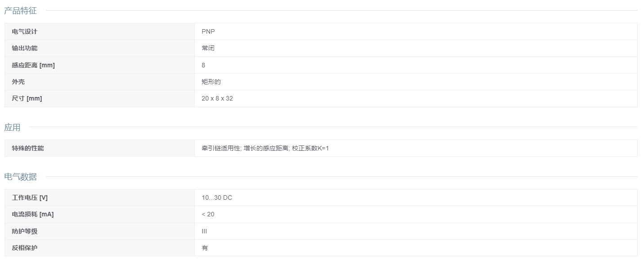Viewport: 644px width, 259px height.
Task: Select the 电流损耗 [mA] label
Action: pyautogui.click(x=32, y=214)
